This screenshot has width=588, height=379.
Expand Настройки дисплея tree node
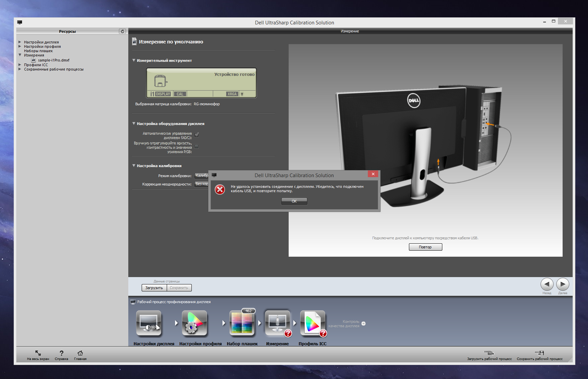coord(20,42)
